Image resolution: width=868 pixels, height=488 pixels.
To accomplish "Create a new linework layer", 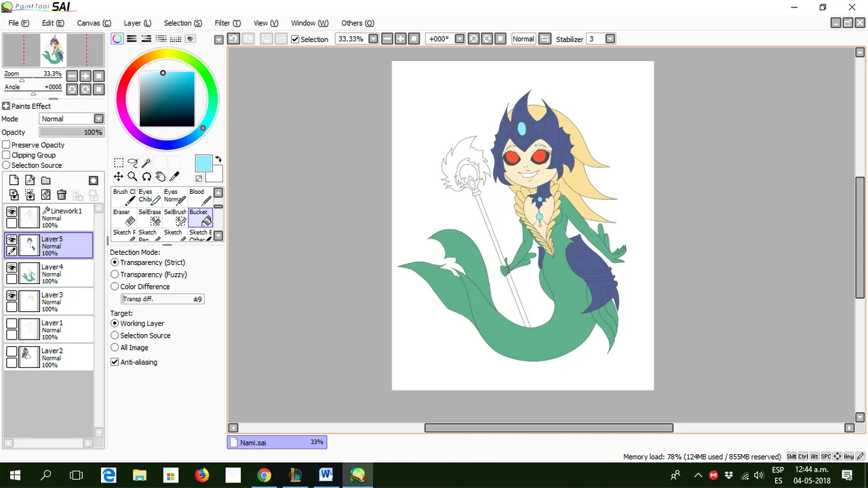I will tap(30, 180).
